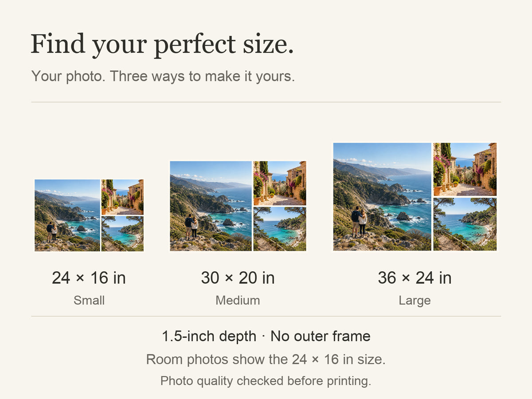Select the couple-on-cliff photo in the small collage
Image resolution: width=532 pixels, height=399 pixels.
67,215
